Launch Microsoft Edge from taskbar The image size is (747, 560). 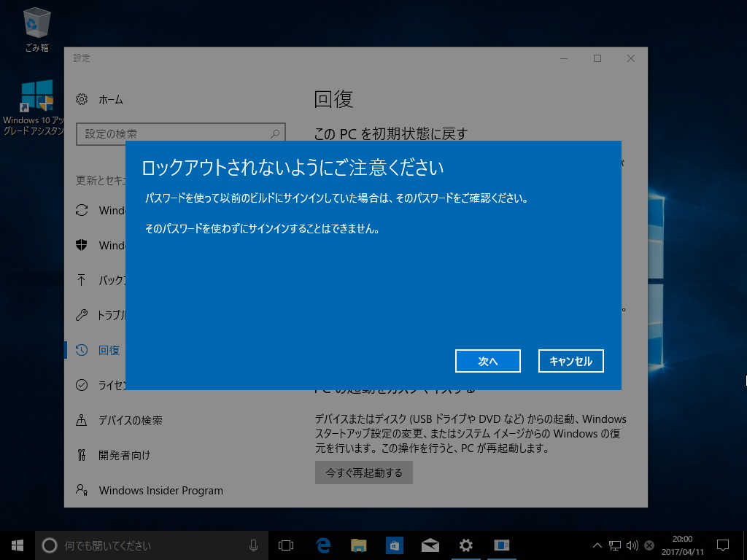tap(322, 545)
